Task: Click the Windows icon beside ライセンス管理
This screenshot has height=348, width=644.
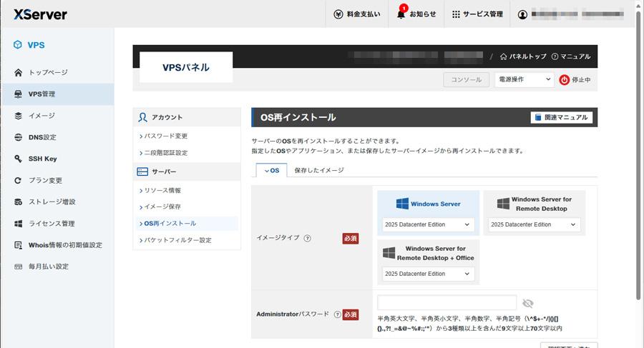Action: pos(18,224)
